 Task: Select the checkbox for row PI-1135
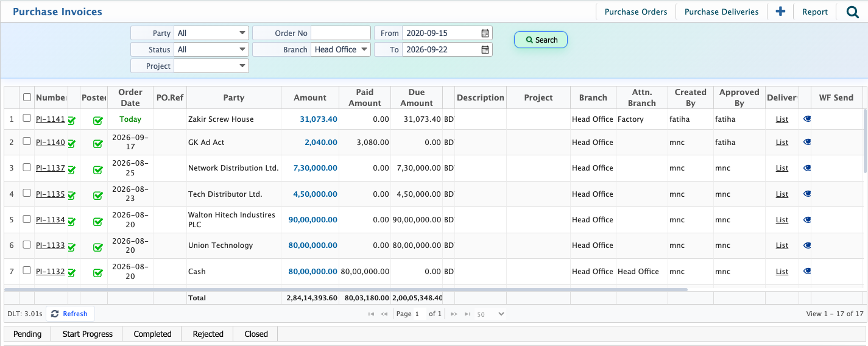(x=27, y=192)
